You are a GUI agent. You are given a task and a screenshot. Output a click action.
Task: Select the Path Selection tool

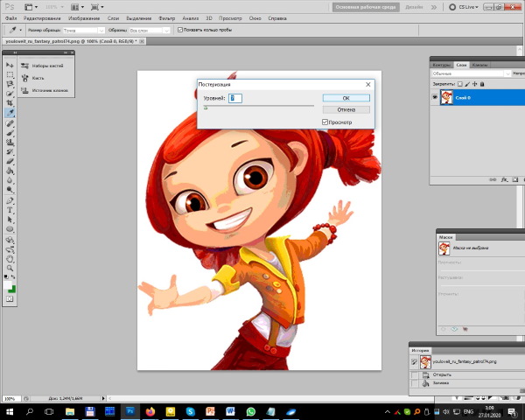pos(10,220)
